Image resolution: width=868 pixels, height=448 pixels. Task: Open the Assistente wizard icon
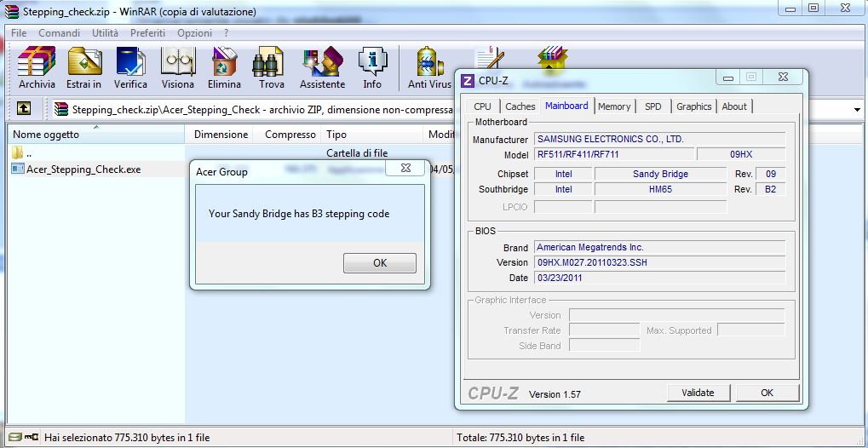coord(322,69)
